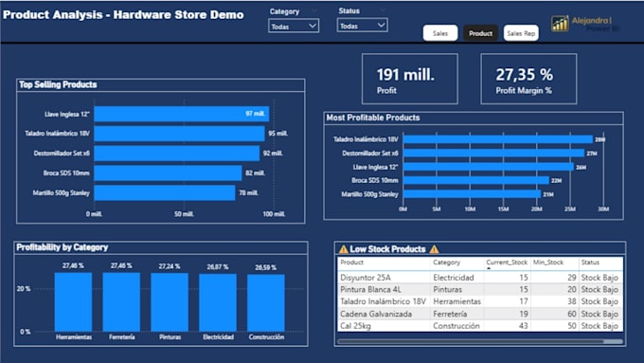Click the Construcción category cell in table

[x=456, y=326]
